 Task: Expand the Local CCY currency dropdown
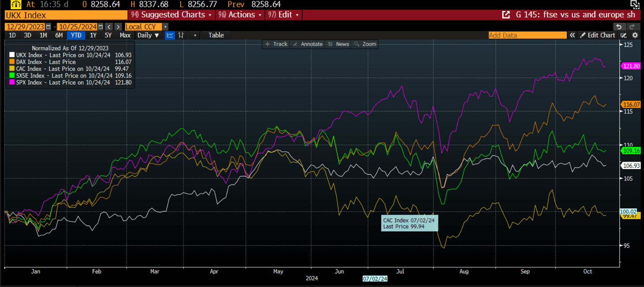[x=166, y=27]
